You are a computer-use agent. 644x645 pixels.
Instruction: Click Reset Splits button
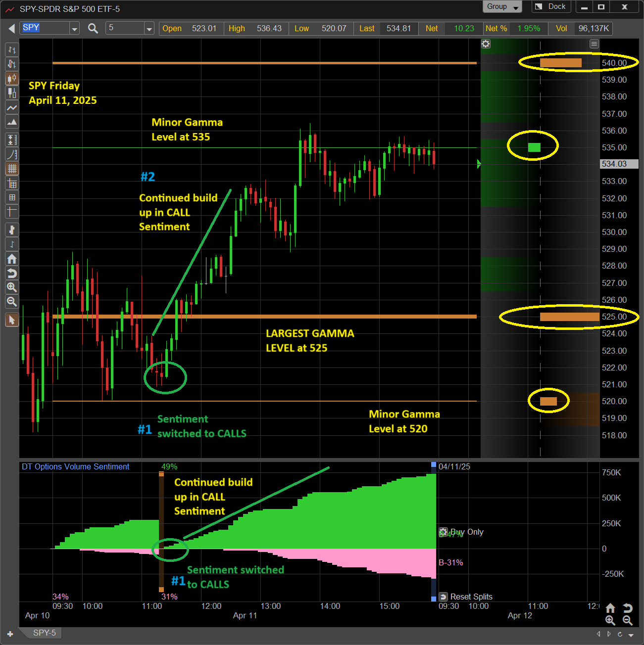click(x=466, y=597)
